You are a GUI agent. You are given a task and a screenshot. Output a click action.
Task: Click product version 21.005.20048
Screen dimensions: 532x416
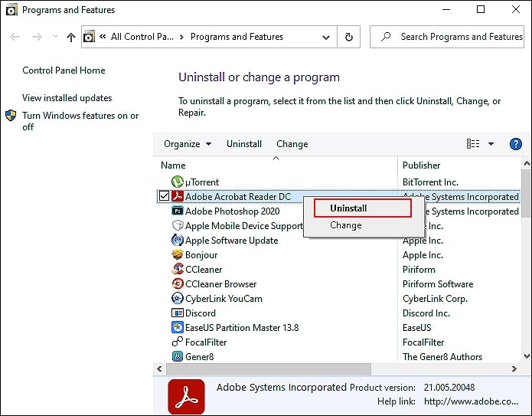[449, 387]
